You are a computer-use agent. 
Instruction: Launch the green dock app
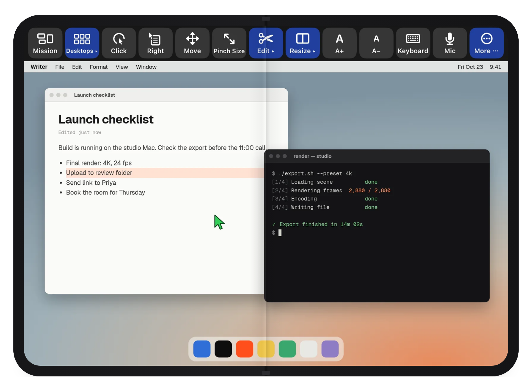pos(287,349)
